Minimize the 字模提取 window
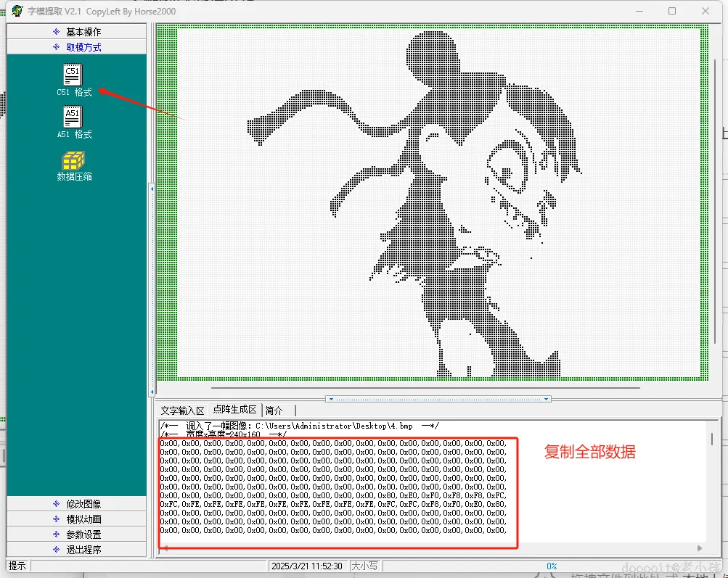Screen dimensions: 728x578 tap(639, 11)
